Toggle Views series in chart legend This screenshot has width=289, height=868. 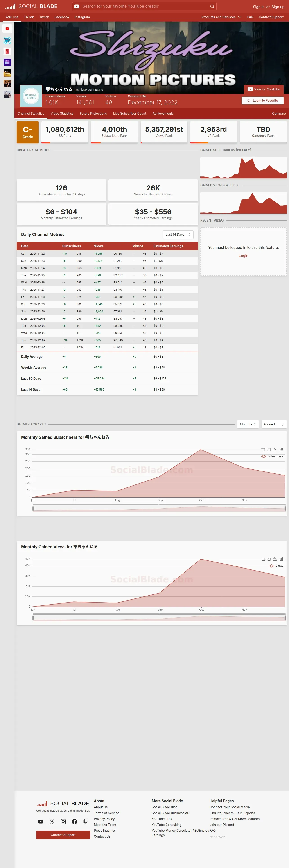click(x=276, y=566)
